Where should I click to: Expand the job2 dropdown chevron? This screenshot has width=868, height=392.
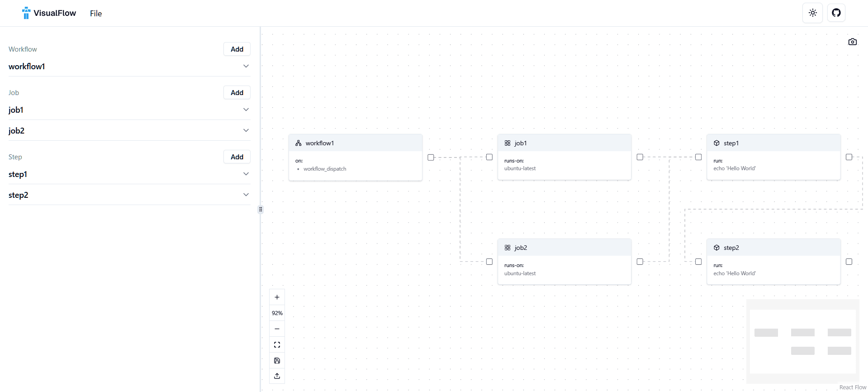[x=246, y=130]
